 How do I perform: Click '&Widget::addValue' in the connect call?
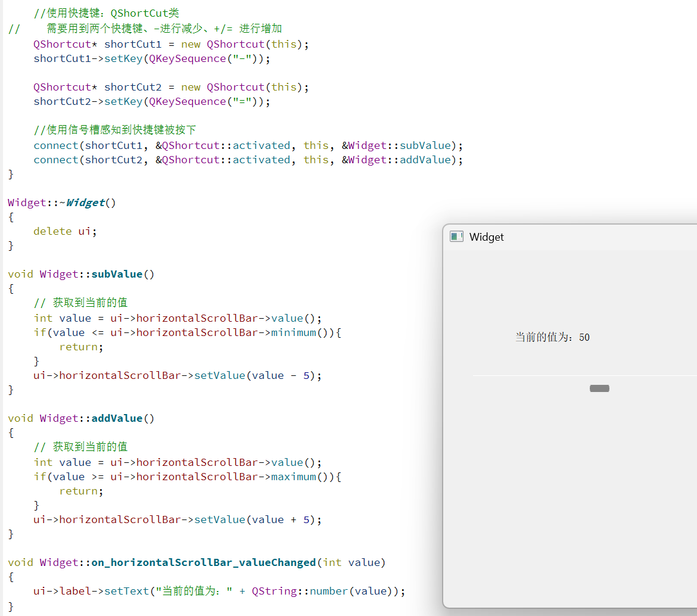pos(397,160)
